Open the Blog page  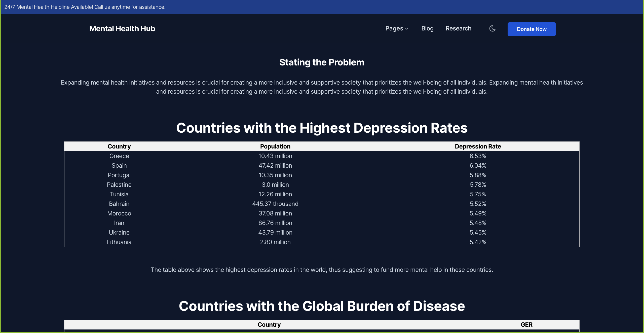coord(427,29)
